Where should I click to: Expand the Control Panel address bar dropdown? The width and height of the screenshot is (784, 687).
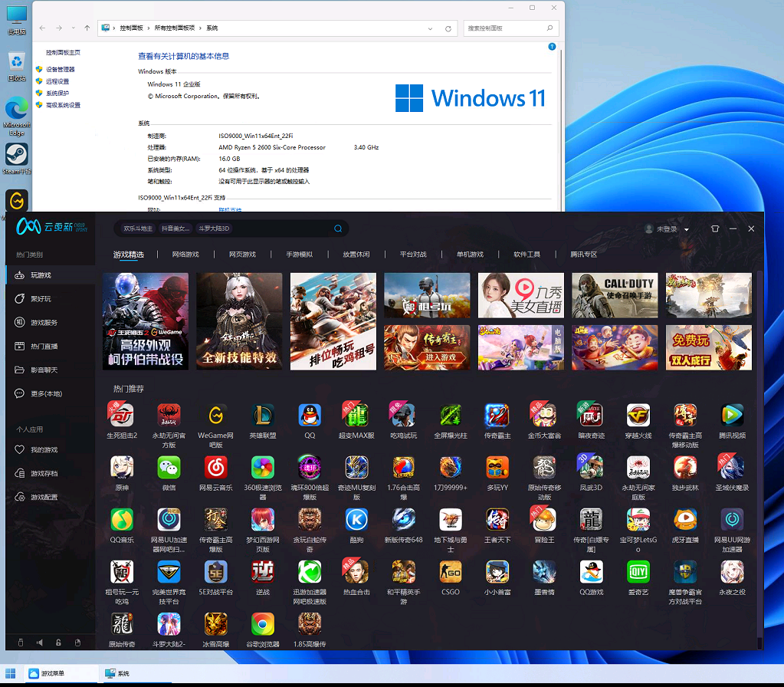point(430,28)
